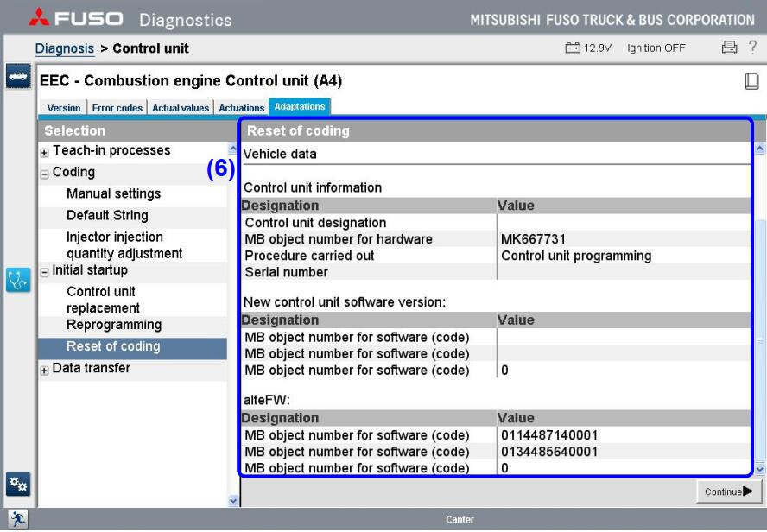Select Manual settings in tree
Image resolution: width=767 pixels, height=532 pixels.
(x=113, y=193)
